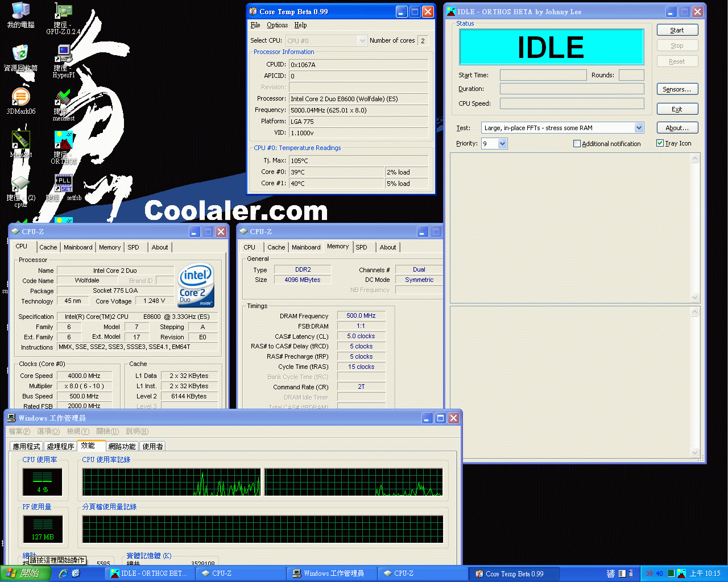Screen dimensions: 728x582
Task: Click the ORTHOS window title bar icon
Action: 451,11
